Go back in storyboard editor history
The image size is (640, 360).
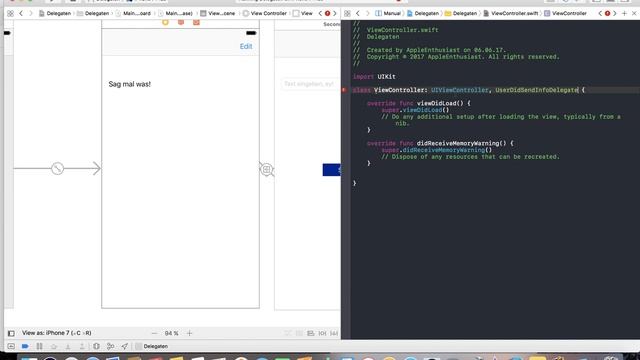pos(21,13)
